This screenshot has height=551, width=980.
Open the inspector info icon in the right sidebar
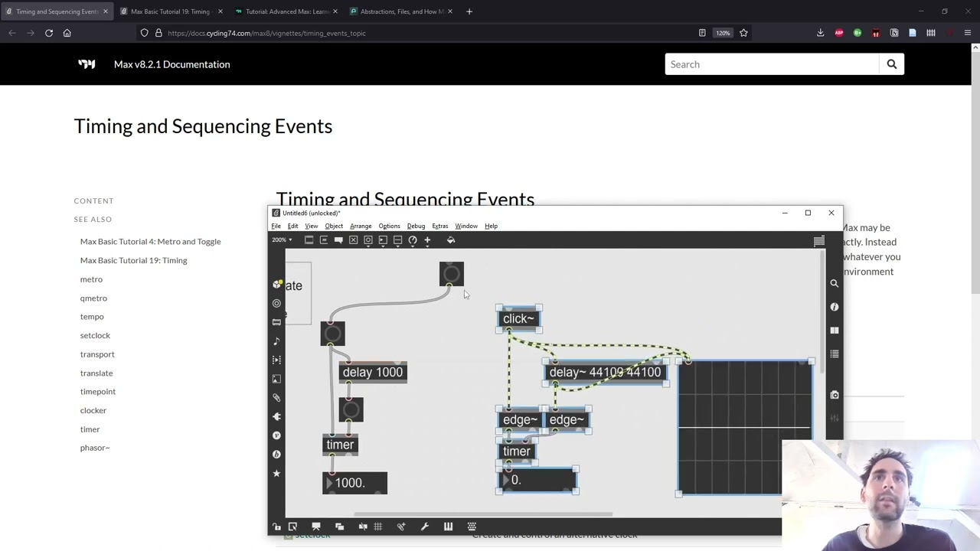[x=834, y=307]
